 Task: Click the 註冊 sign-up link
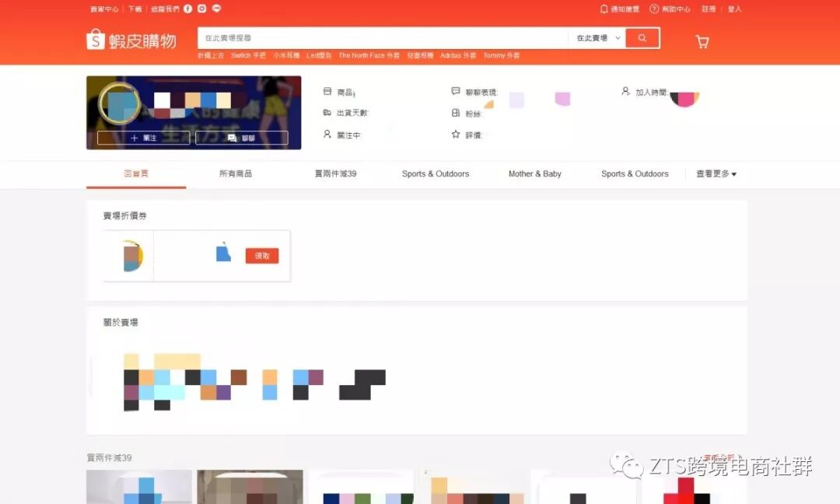pos(709,9)
